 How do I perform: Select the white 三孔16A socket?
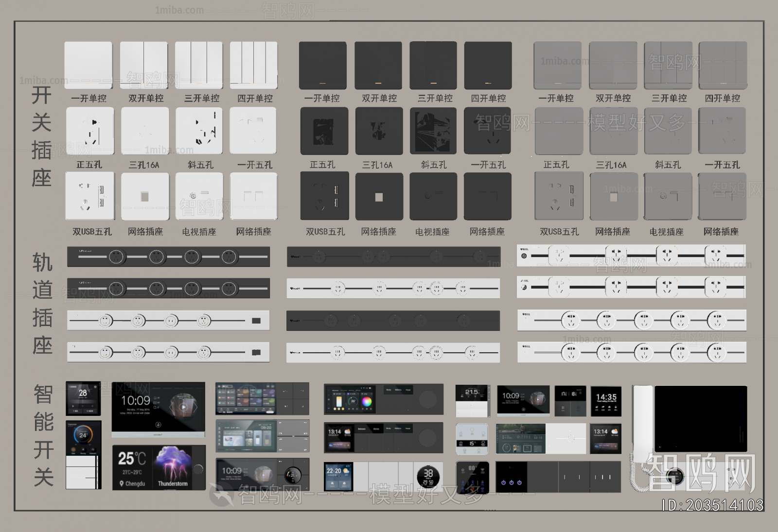145,131
